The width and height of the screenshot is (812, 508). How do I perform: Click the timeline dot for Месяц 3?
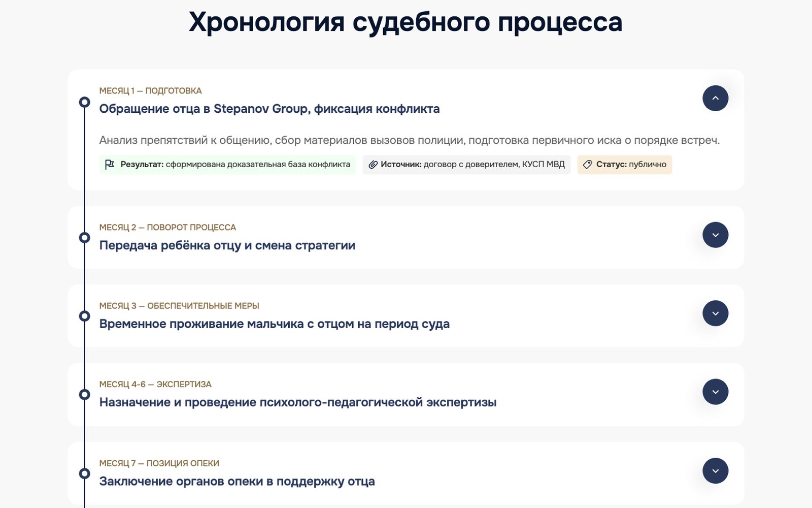85,316
